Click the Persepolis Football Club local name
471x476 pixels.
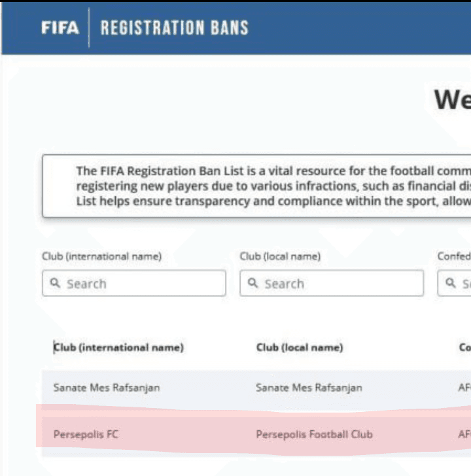(x=314, y=434)
